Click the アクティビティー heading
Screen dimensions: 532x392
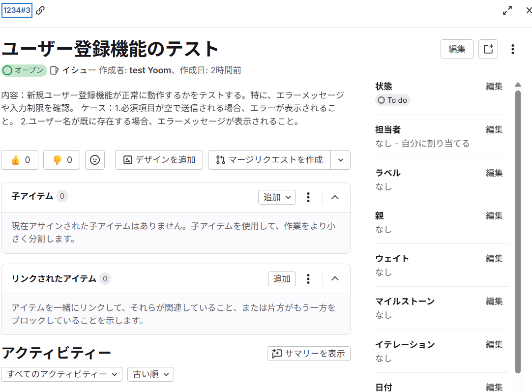[x=57, y=353]
